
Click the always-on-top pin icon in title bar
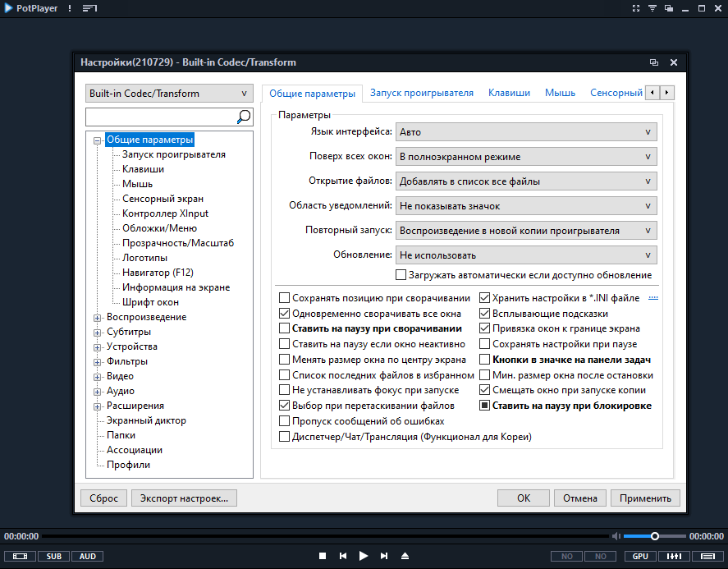coord(652,8)
